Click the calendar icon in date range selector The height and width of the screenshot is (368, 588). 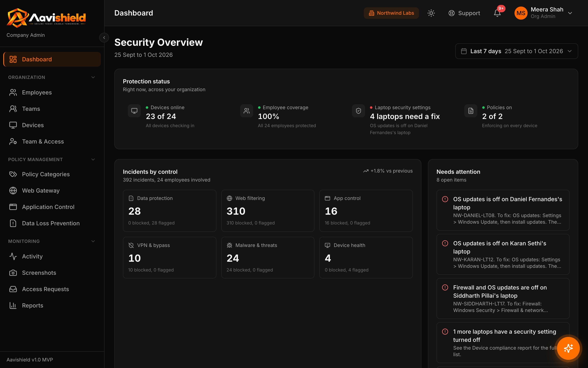(x=464, y=51)
